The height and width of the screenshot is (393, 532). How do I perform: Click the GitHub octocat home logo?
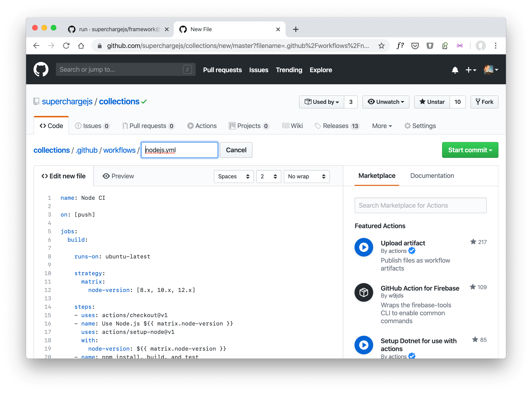pyautogui.click(x=41, y=69)
